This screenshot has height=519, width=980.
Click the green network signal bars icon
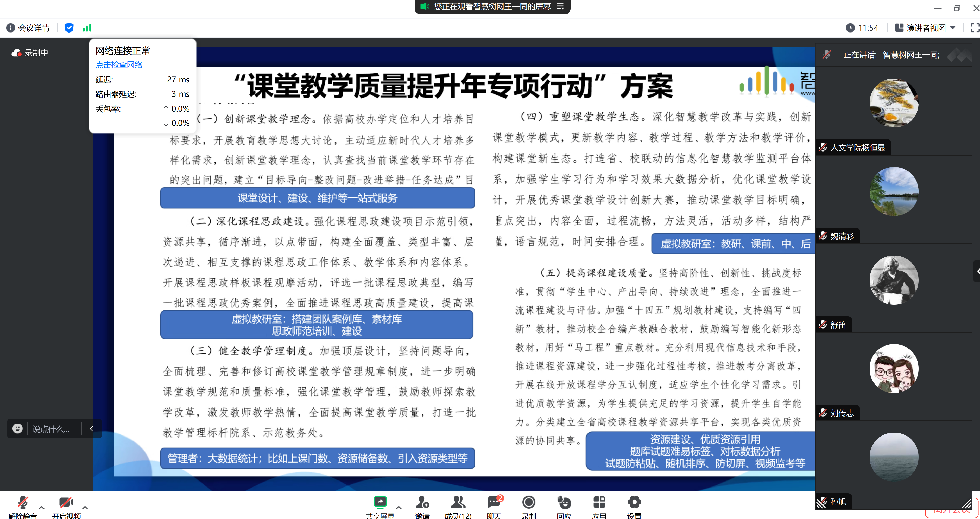(x=87, y=28)
